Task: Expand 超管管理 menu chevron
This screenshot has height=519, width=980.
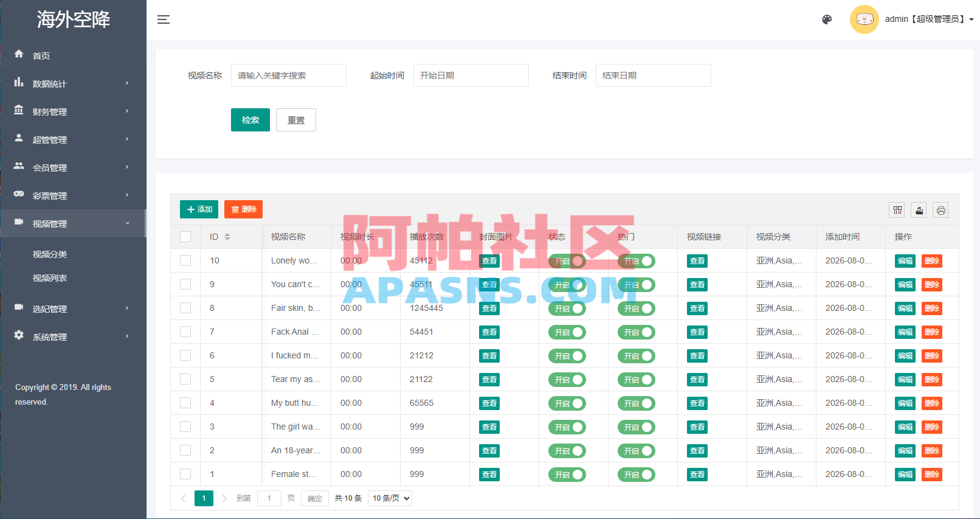Action: [127, 139]
